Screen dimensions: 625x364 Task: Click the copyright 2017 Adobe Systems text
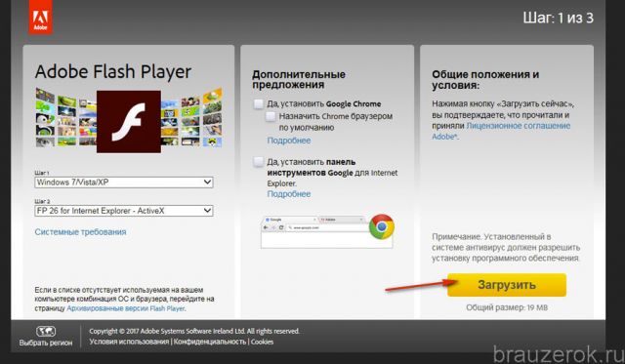(194, 331)
